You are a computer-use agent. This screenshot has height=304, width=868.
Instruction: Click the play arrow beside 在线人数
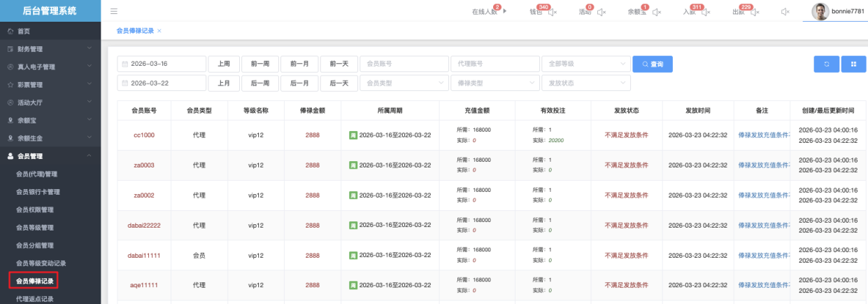[x=505, y=11]
